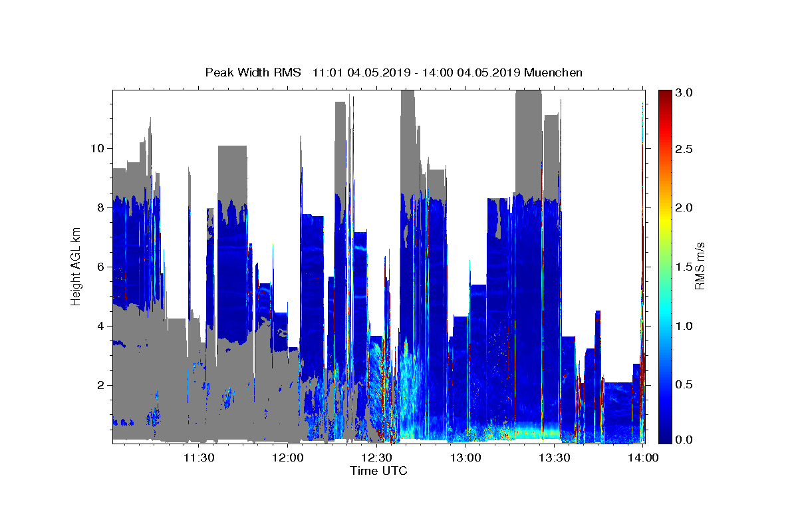
Task: Click the plot title 'Peak Width RMS' text
Action: tap(253, 72)
